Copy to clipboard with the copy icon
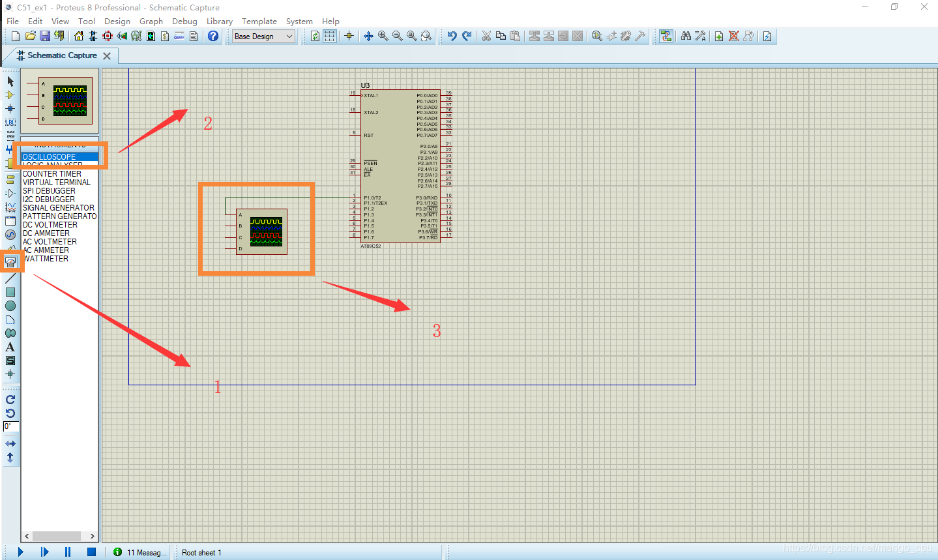Image resolution: width=938 pixels, height=560 pixels. pyautogui.click(x=501, y=36)
